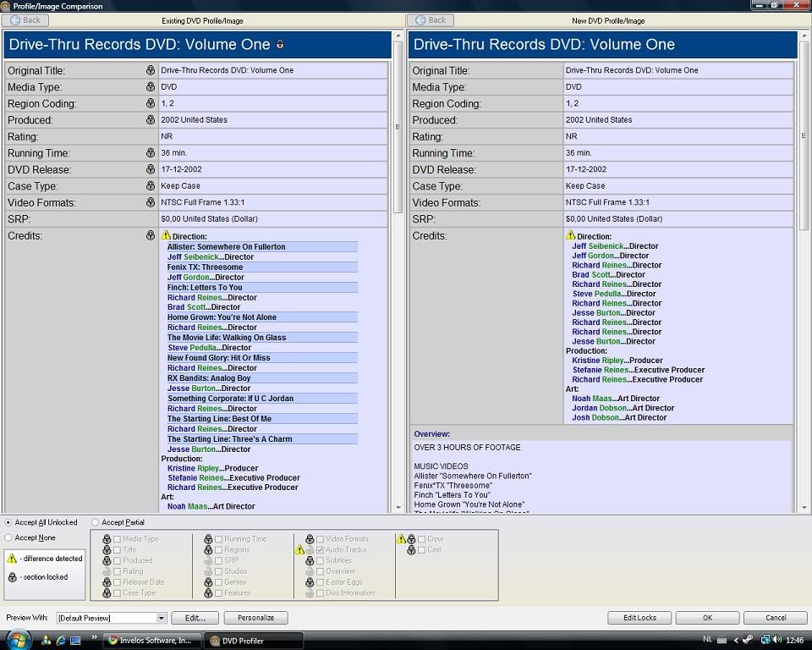Click lock icon next to Genres checkbox
This screenshot has width=812, height=650.
208,582
